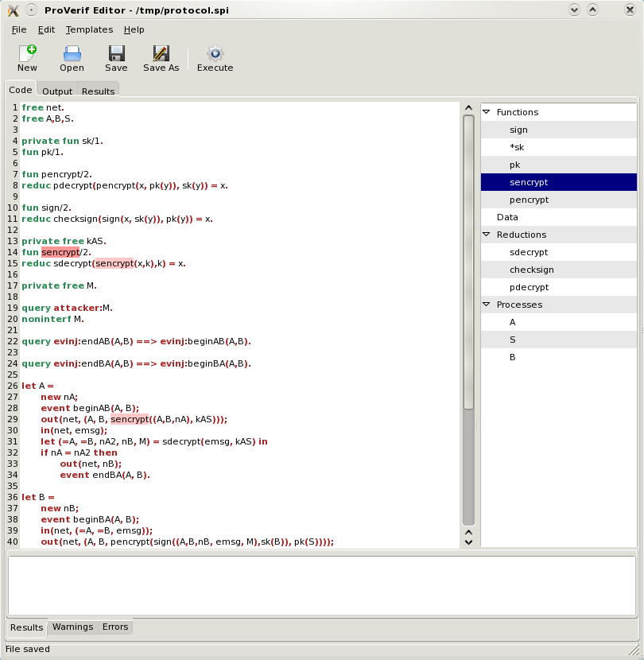The height and width of the screenshot is (660, 644).
Task: Click the Save floppy disk icon
Action: [x=116, y=54]
